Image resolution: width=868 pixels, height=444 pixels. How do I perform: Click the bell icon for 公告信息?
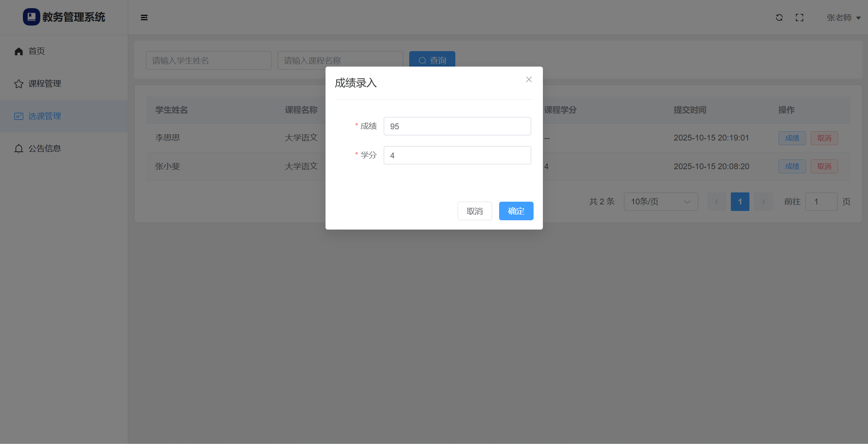(19, 149)
